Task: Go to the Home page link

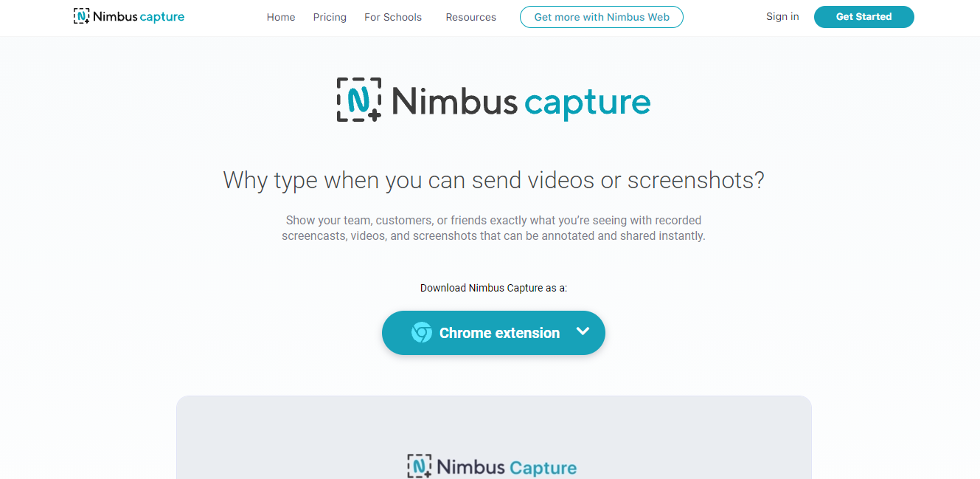Action: tap(281, 17)
